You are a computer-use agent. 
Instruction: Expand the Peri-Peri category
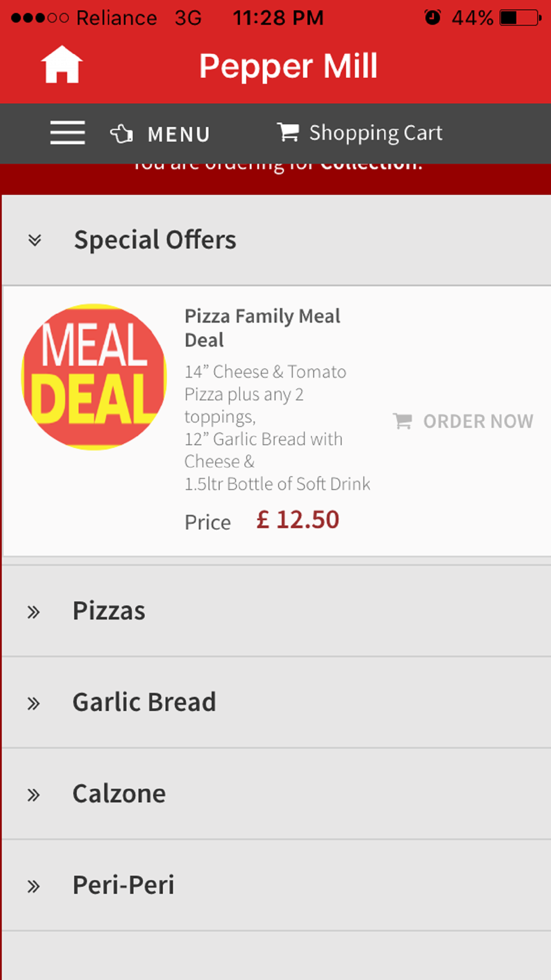[x=123, y=885]
